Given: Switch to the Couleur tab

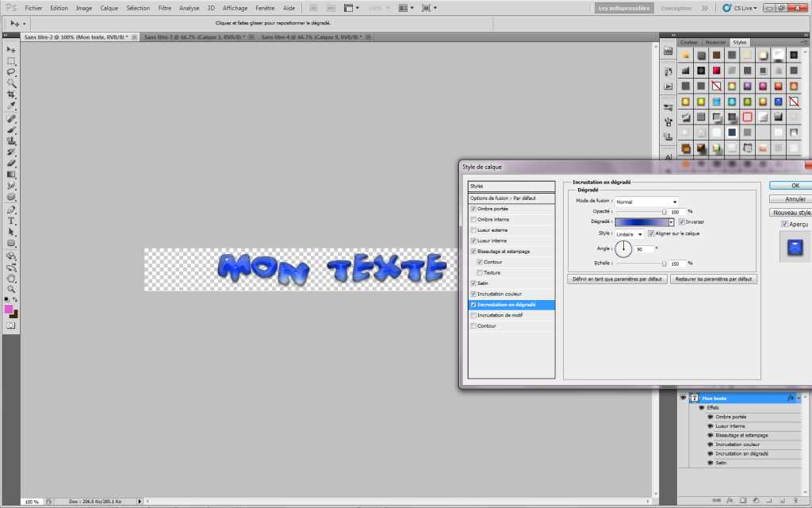Looking at the screenshot, I should pos(689,43).
